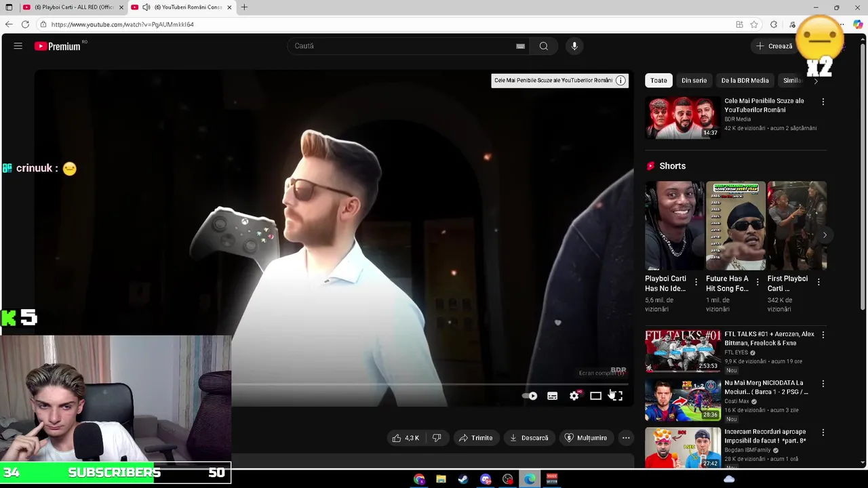
Task: Switch to theater mode in the player
Action: point(595,396)
